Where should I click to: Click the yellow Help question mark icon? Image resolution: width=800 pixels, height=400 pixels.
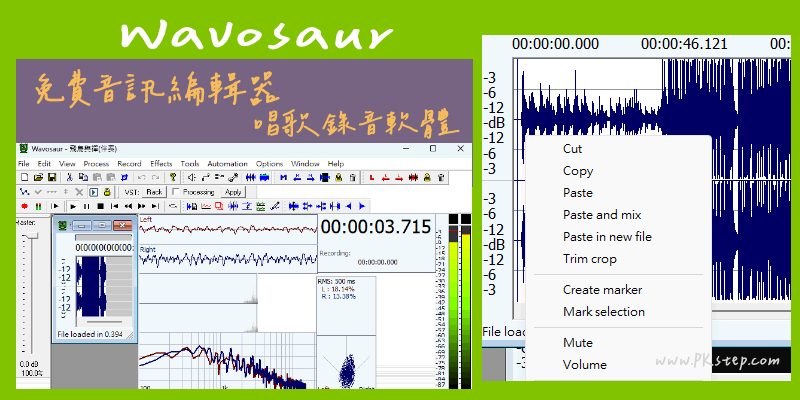point(173,178)
